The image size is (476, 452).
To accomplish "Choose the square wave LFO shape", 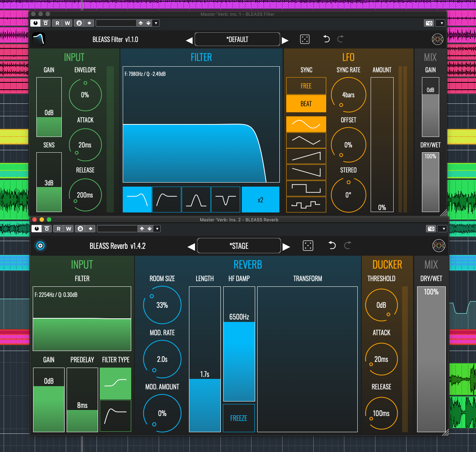I will [x=306, y=188].
